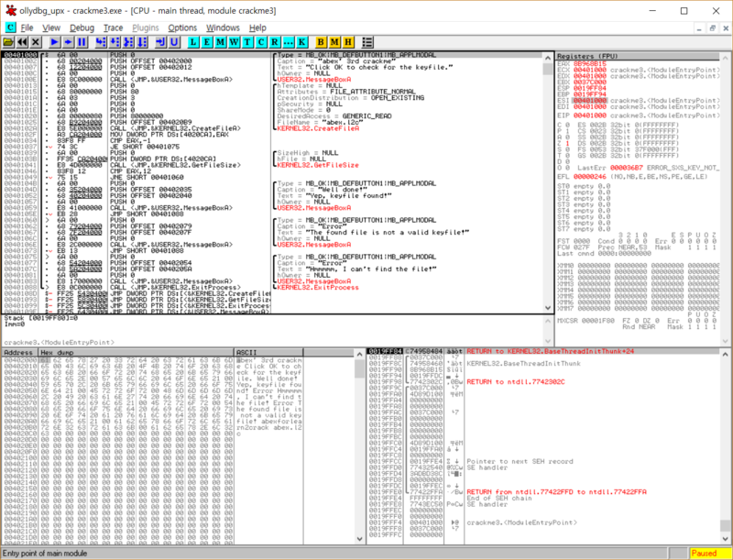Open References window with R icon

pos(274,42)
